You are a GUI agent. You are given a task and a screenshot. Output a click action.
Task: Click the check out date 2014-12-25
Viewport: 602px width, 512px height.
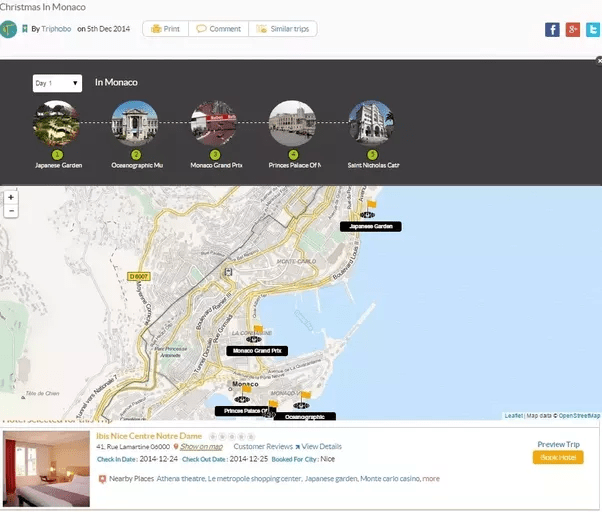pos(249,459)
